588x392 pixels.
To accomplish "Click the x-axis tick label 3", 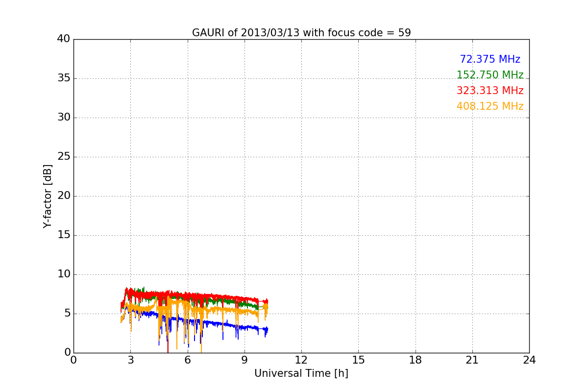I will coord(130,360).
